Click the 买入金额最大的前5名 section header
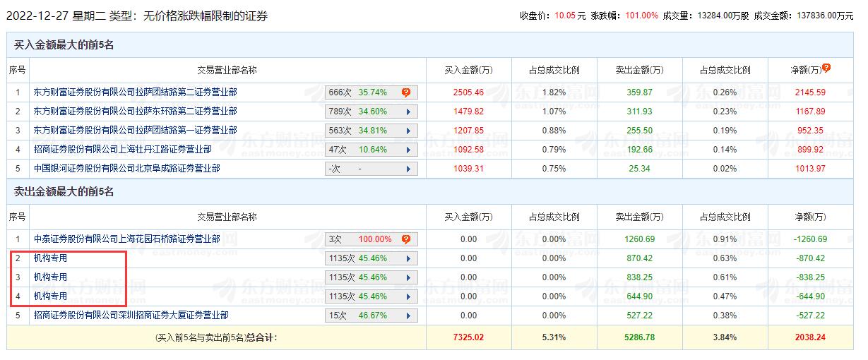The height and width of the screenshot is (360, 868). click(64, 45)
